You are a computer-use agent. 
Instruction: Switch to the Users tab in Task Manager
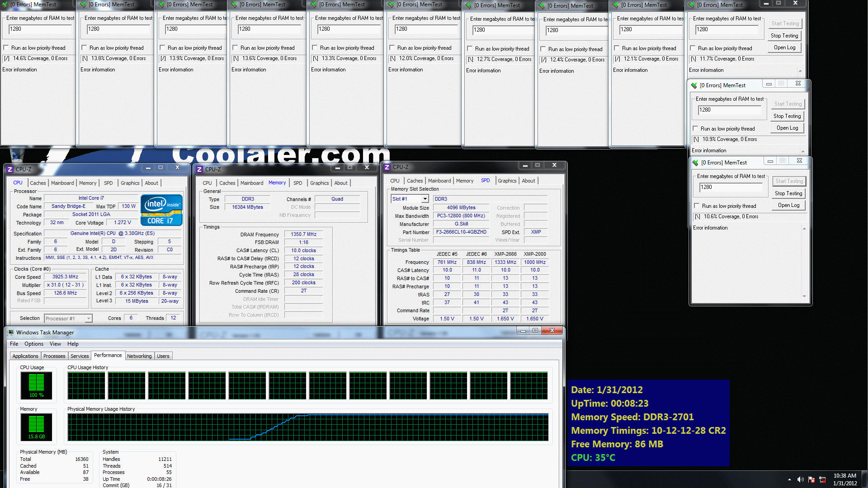(163, 356)
